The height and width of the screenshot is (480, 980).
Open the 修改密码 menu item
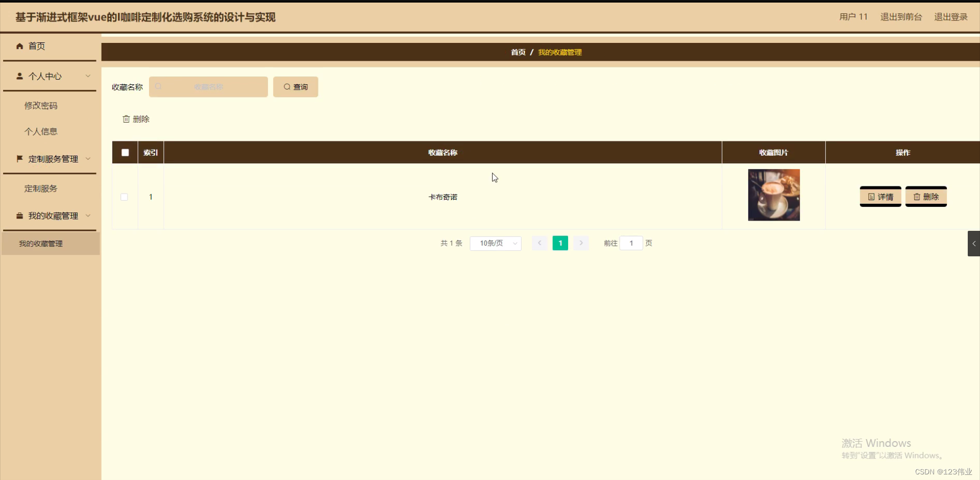(41, 106)
